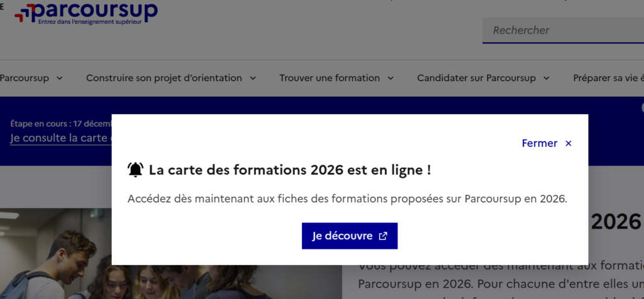Click the dialog title about formations 2026
The height and width of the screenshot is (299, 644).
[289, 170]
